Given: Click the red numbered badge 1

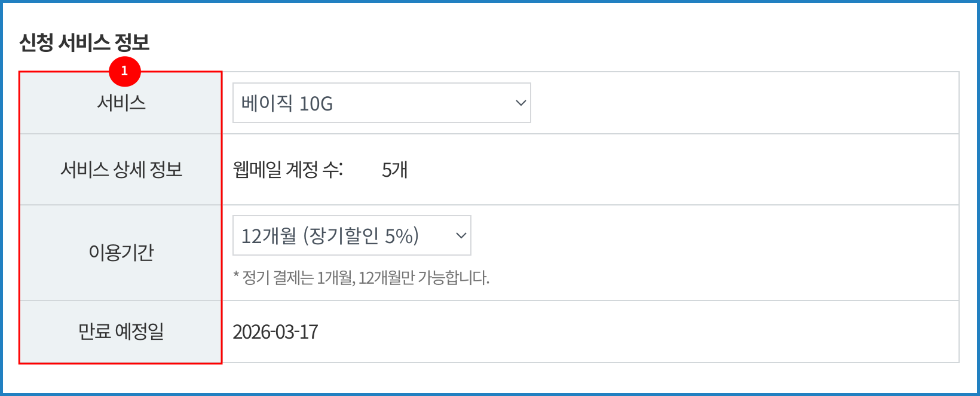Looking at the screenshot, I should pos(124,71).
